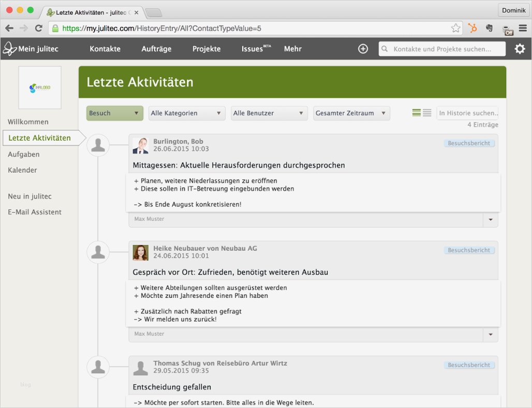Screen dimensions: 532x408
Task: Open the Alle Benutzer dropdown
Action: click(269, 113)
